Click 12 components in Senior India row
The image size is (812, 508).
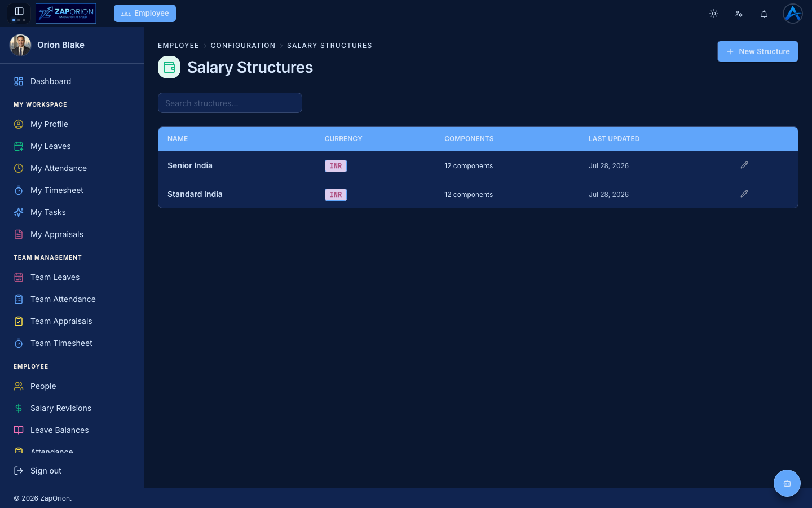tap(469, 166)
